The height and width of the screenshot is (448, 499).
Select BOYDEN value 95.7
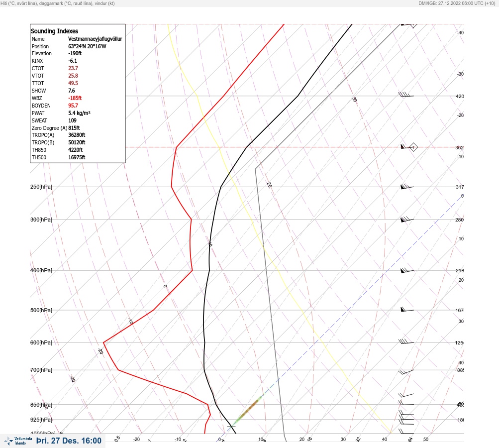73,106
